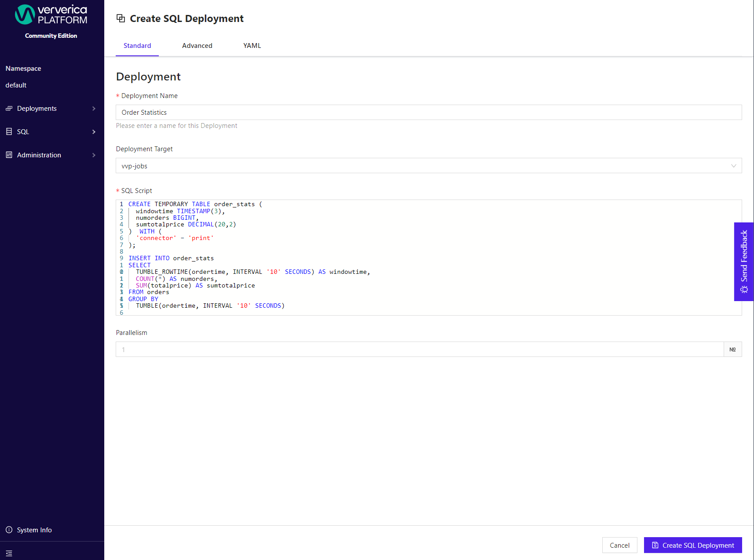Click the Administration sidebar icon
Viewport: 754px width, 560px height.
point(9,155)
